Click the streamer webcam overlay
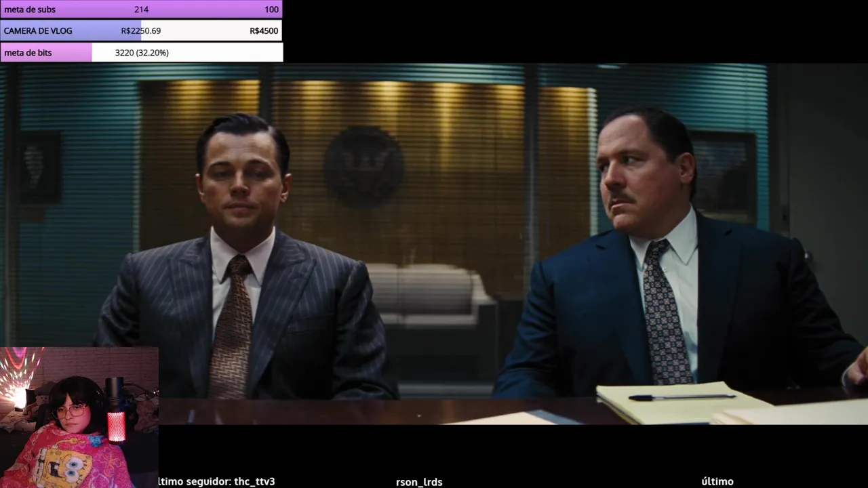The width and height of the screenshot is (868, 488). click(79, 418)
